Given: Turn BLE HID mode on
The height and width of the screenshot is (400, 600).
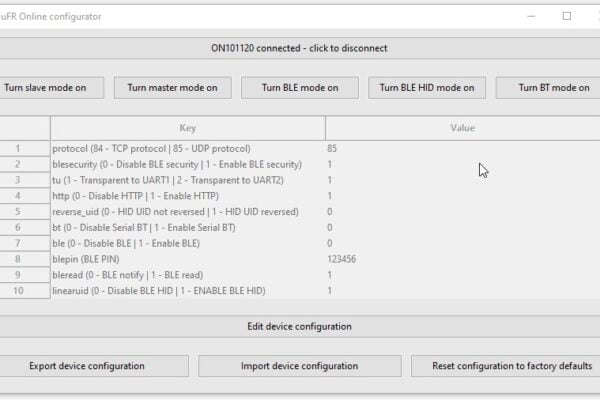Looking at the screenshot, I should pyautogui.click(x=427, y=88).
